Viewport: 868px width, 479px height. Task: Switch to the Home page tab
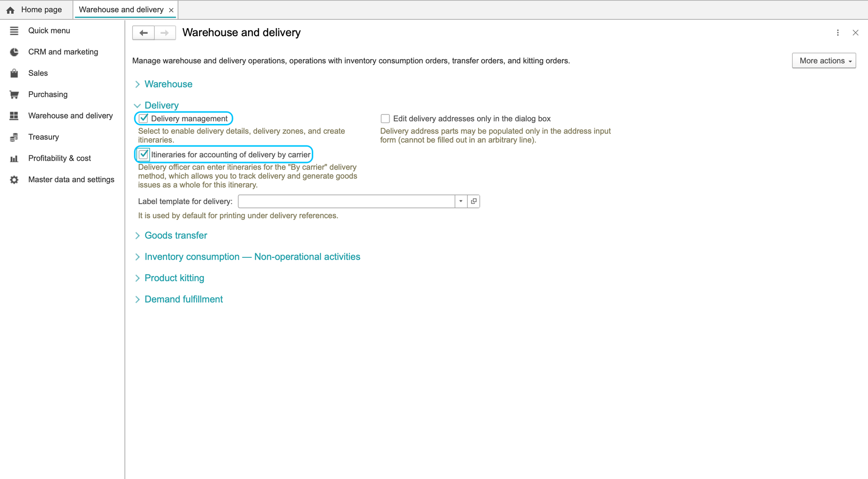[36, 10]
